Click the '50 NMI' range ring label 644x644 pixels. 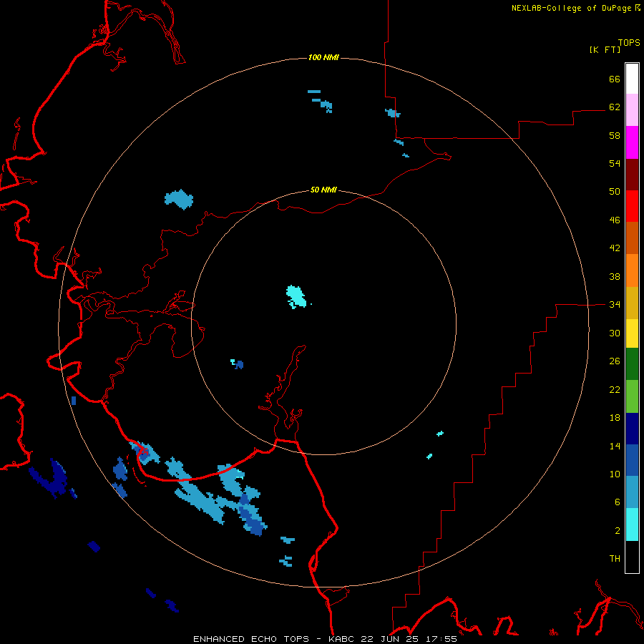click(323, 190)
